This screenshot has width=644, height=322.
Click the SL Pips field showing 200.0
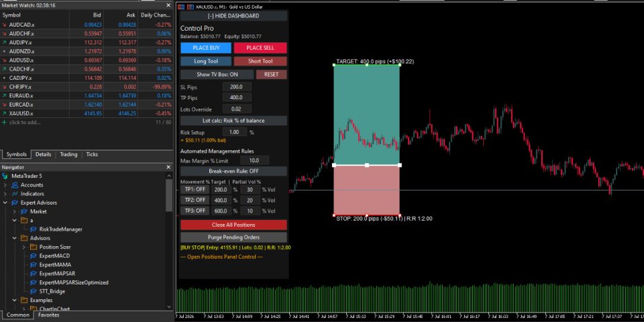[237, 87]
